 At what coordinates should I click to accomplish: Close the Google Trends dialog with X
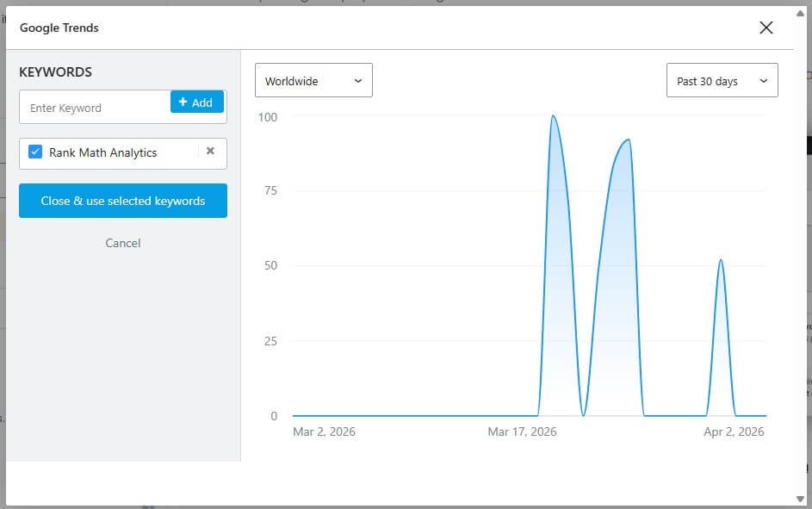766,28
